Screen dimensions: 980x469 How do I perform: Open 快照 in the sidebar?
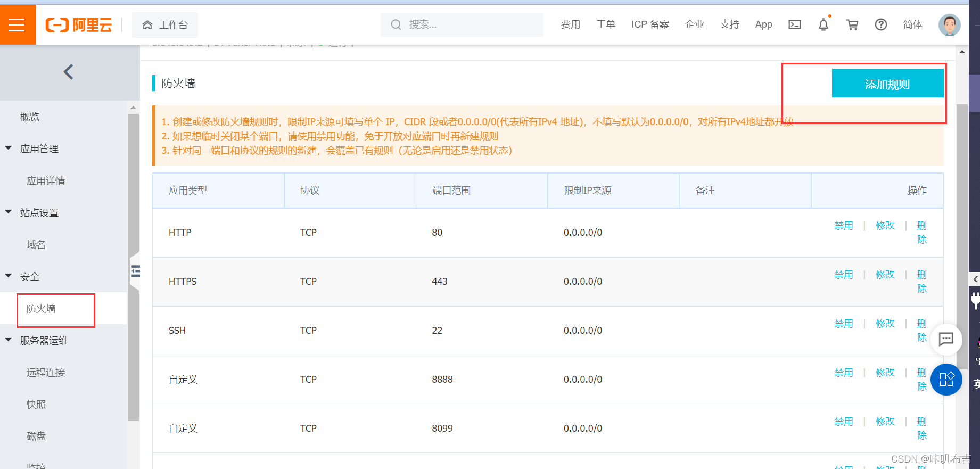(x=36, y=405)
